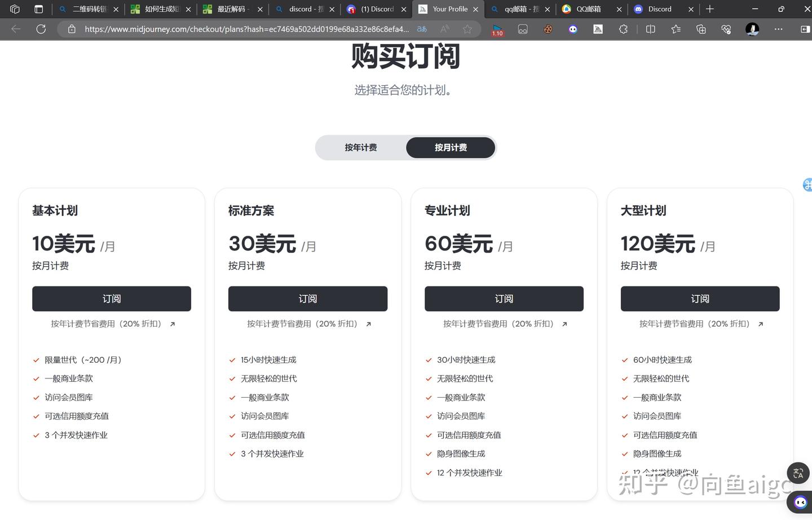
Task: Click the address bar URL field
Action: pos(246,29)
